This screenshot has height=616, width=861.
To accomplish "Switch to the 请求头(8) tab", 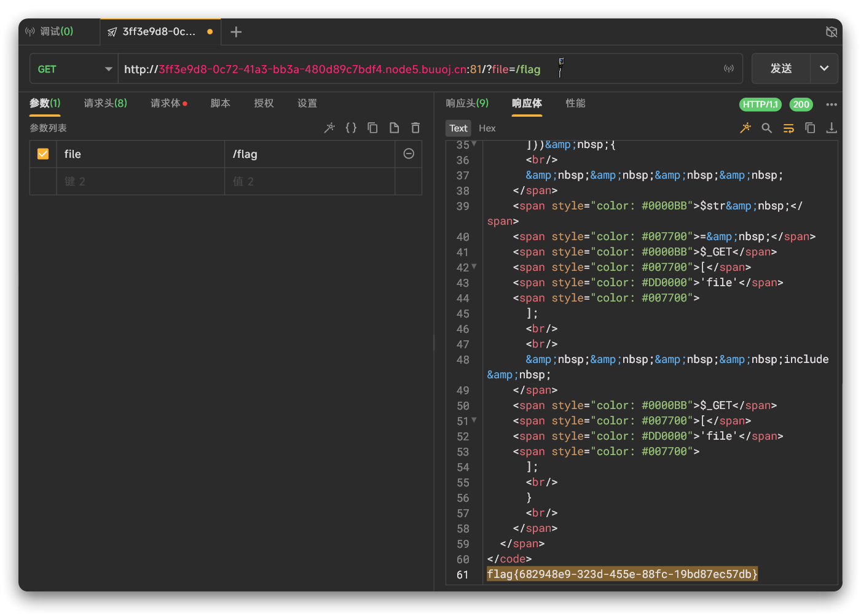I will (106, 103).
